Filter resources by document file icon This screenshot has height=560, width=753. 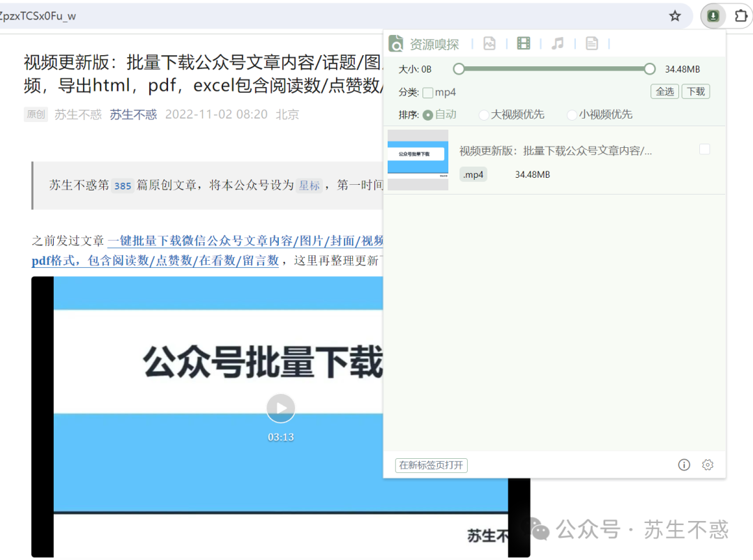pyautogui.click(x=591, y=44)
